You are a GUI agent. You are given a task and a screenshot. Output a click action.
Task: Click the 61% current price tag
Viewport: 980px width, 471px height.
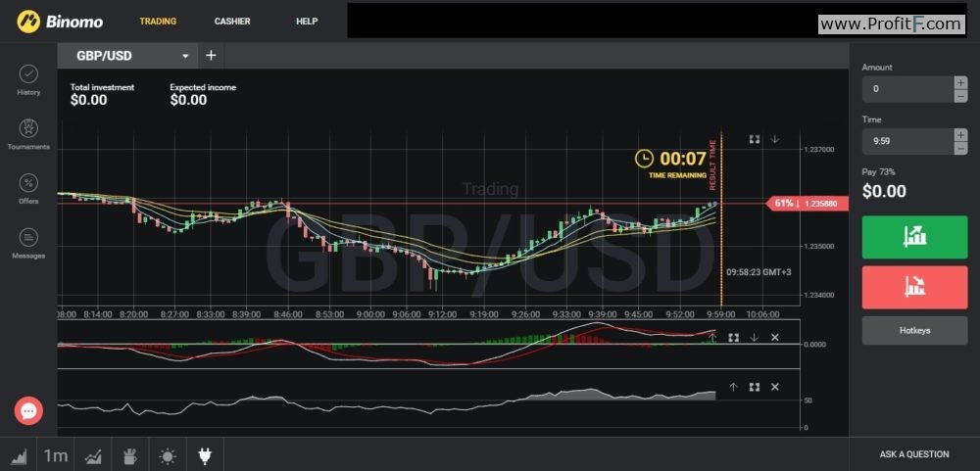pos(807,204)
